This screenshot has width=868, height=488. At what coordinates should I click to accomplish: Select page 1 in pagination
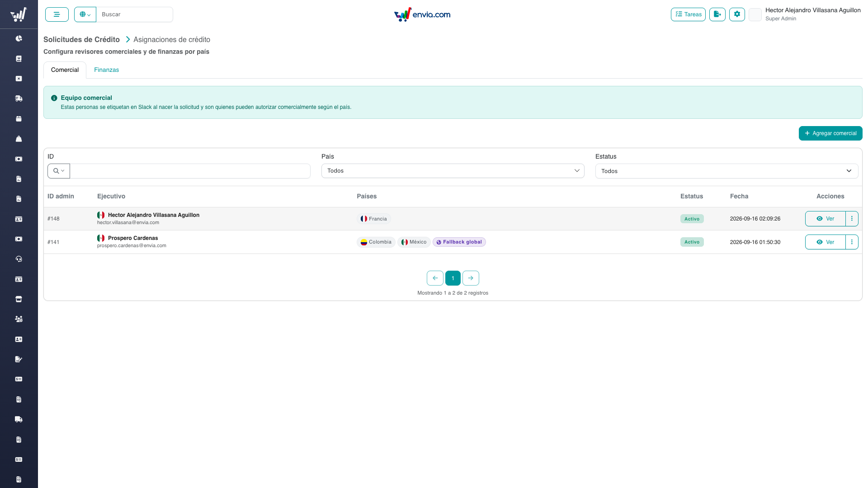pyautogui.click(x=453, y=278)
